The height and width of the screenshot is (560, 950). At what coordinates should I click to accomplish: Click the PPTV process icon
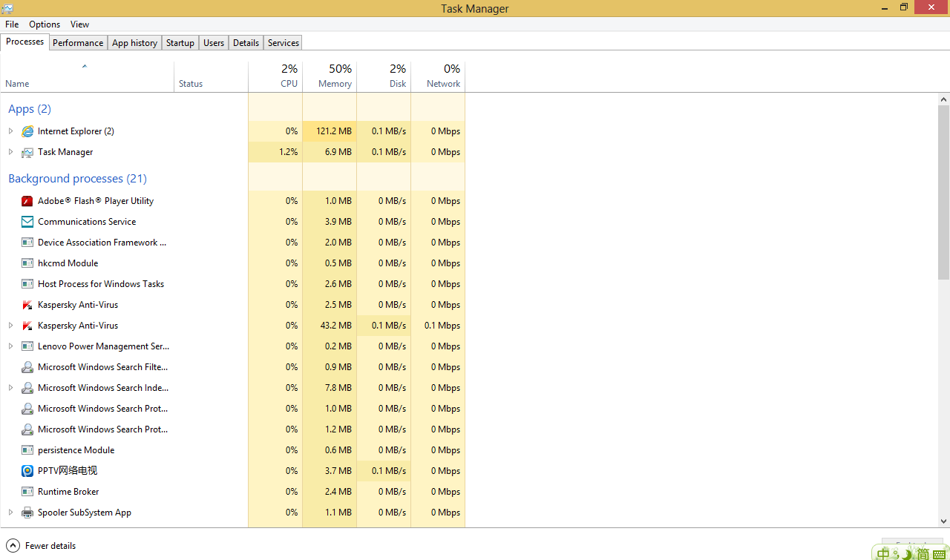click(27, 471)
